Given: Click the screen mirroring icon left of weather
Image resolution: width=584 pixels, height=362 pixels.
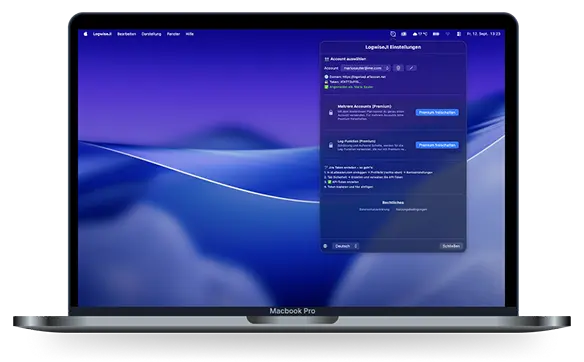Looking at the screenshot, I should click(404, 34).
